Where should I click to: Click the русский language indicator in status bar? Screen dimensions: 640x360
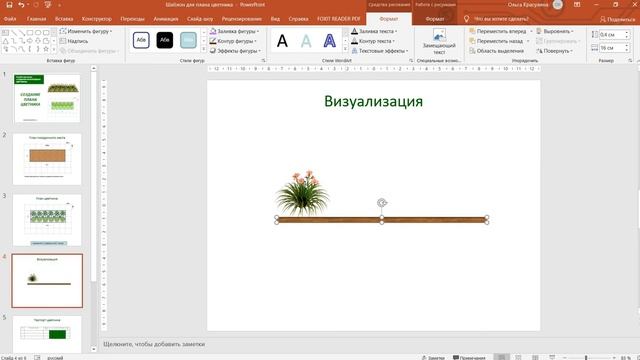(55, 358)
